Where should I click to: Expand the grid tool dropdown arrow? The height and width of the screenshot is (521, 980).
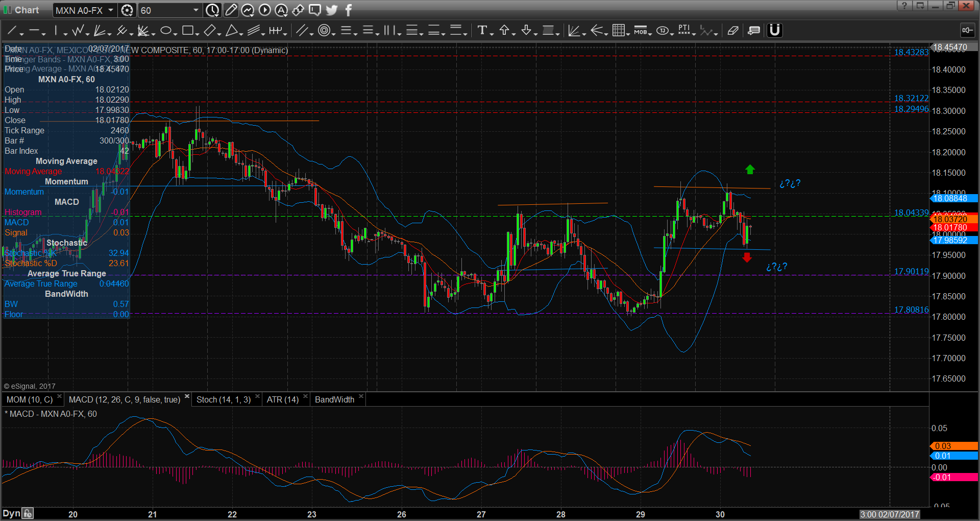pyautogui.click(x=628, y=34)
